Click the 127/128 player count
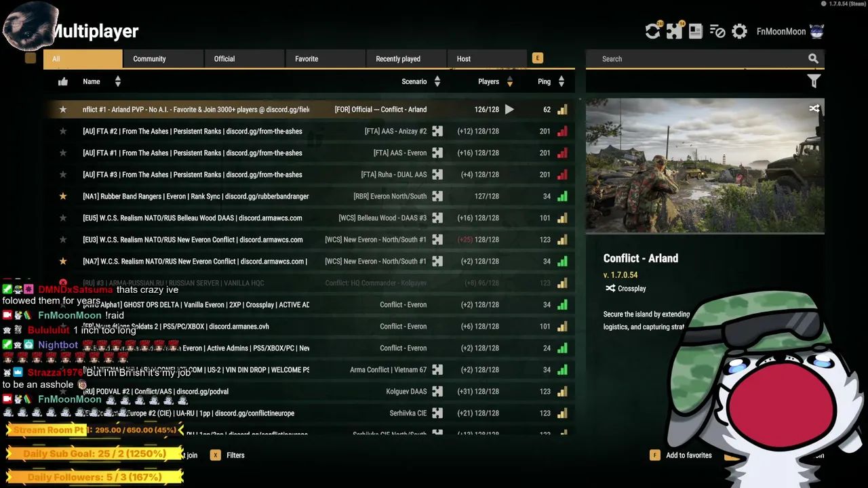The height and width of the screenshot is (488, 868). pyautogui.click(x=487, y=196)
